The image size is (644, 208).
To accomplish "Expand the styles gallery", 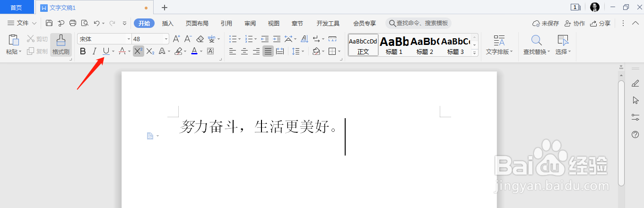I will click(x=475, y=53).
